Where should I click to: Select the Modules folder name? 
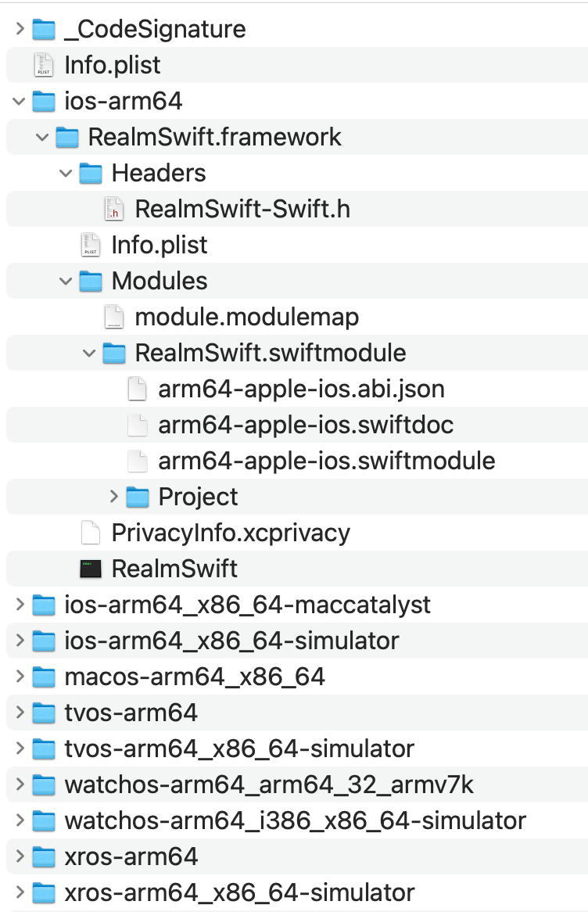click(x=160, y=282)
